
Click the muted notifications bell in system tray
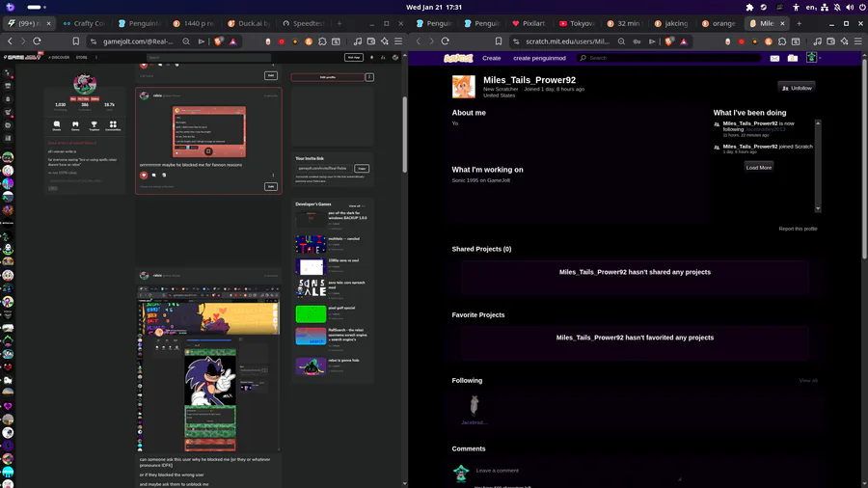[837, 7]
